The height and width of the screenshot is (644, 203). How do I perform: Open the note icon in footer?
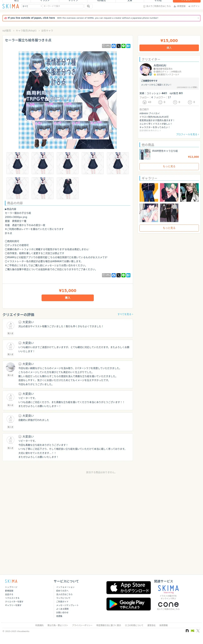[x=187, y=631]
